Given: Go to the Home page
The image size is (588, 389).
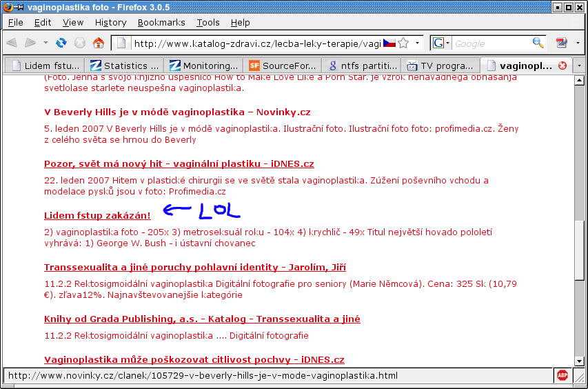Looking at the screenshot, I should (x=99, y=43).
